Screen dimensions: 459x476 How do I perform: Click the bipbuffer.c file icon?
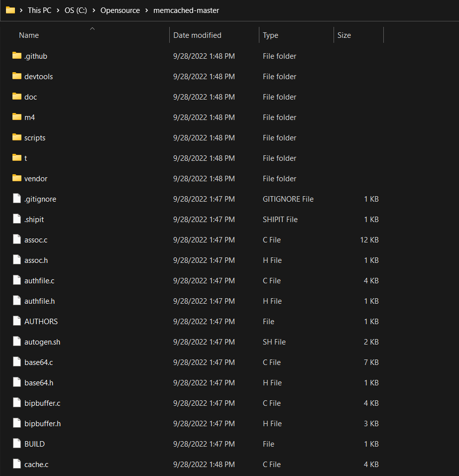[17, 402]
